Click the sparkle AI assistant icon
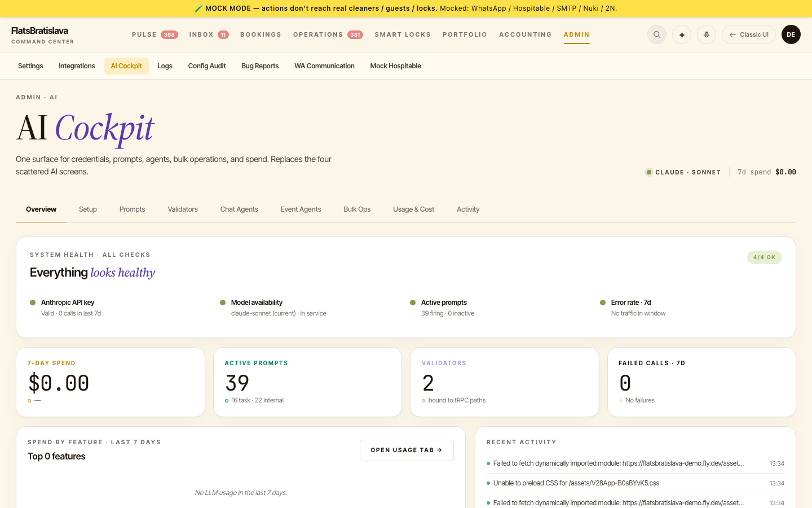This screenshot has height=508, width=812. coord(682,34)
